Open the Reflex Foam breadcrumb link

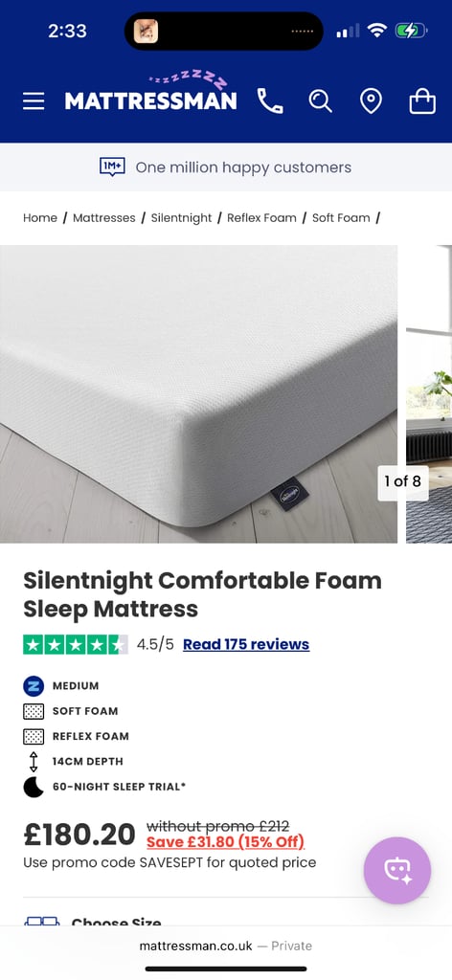click(x=261, y=217)
